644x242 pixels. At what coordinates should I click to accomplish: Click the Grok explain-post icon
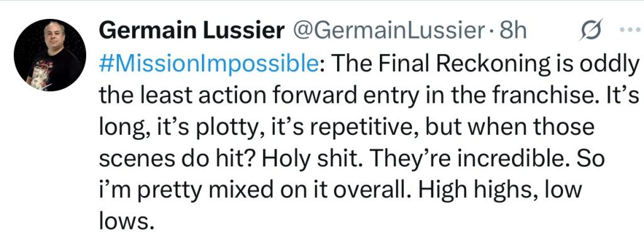591,30
